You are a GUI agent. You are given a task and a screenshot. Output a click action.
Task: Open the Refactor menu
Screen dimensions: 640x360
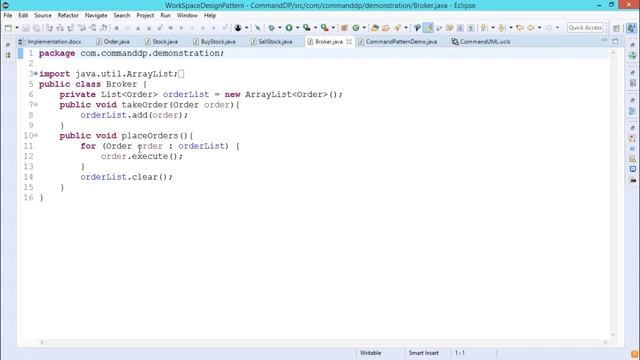68,16
